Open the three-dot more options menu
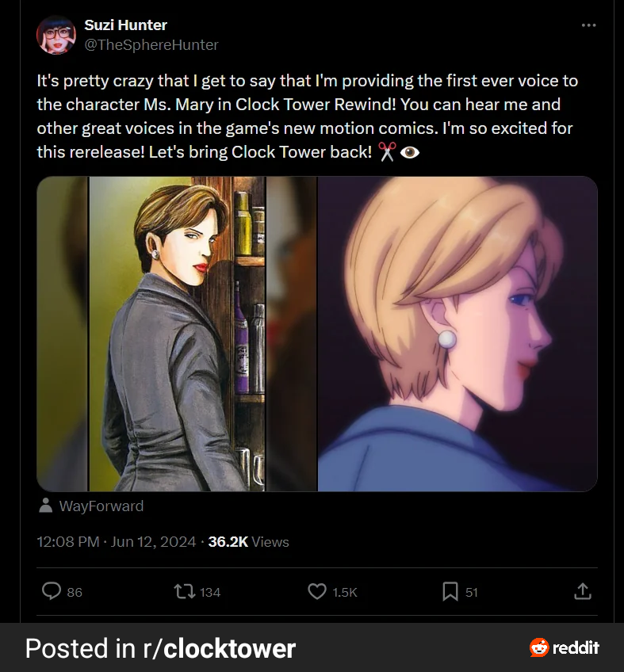The height and width of the screenshot is (672, 624). (588, 25)
